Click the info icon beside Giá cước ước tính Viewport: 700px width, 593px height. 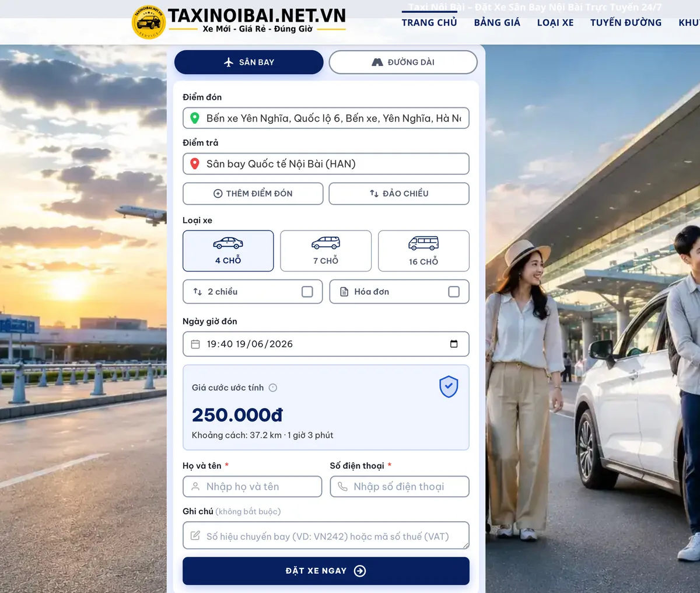(273, 388)
